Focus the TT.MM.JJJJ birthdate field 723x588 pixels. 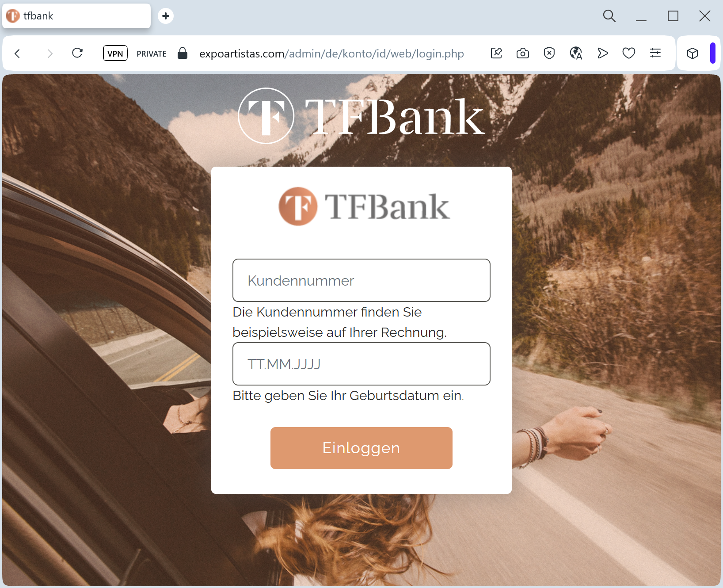pos(361,364)
